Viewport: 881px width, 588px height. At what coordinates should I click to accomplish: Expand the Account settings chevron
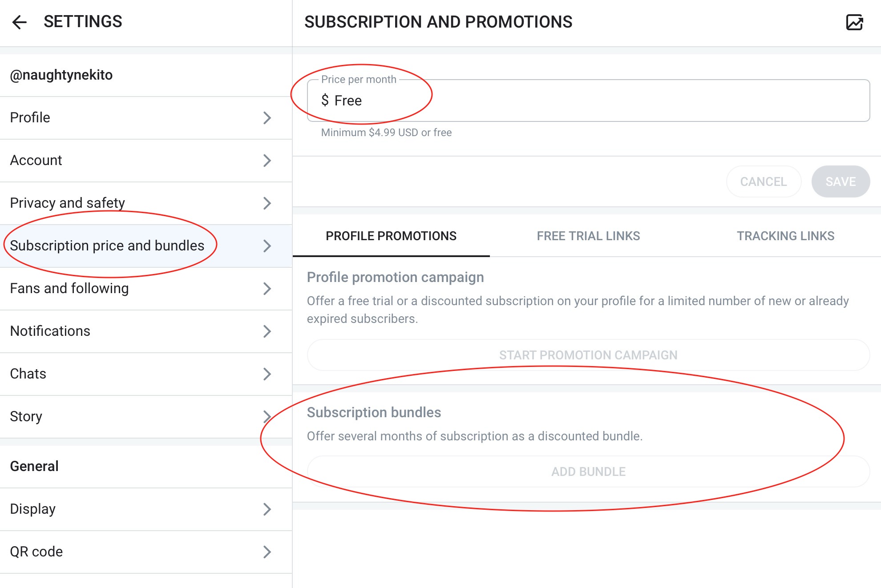267,161
